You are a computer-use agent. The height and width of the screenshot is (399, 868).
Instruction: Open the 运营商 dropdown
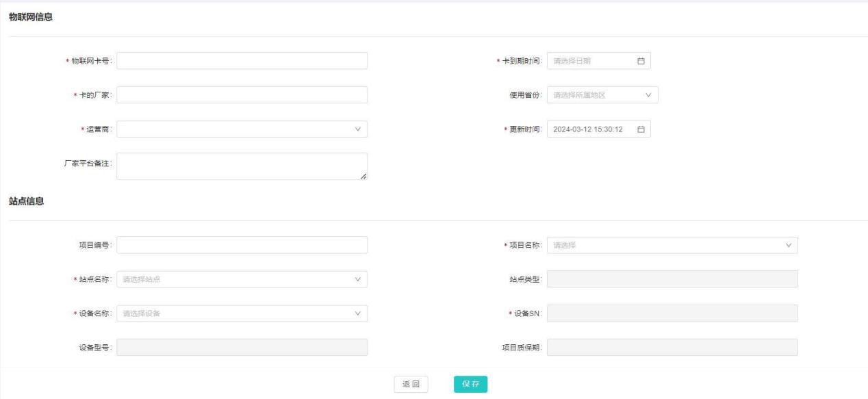tap(242, 129)
